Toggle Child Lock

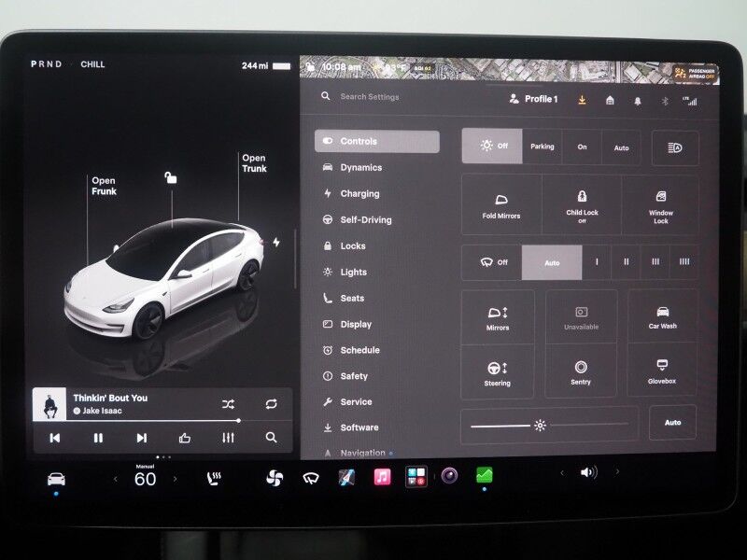click(582, 205)
